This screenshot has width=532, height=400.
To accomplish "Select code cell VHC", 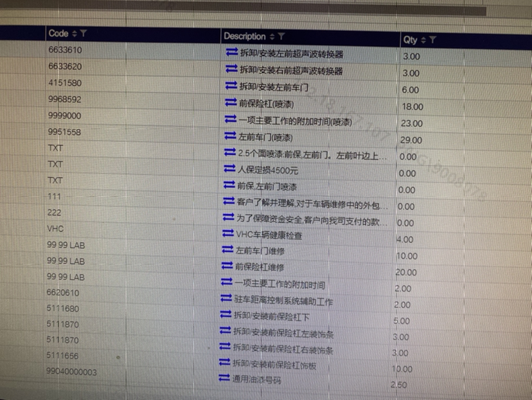I will (x=55, y=228).
